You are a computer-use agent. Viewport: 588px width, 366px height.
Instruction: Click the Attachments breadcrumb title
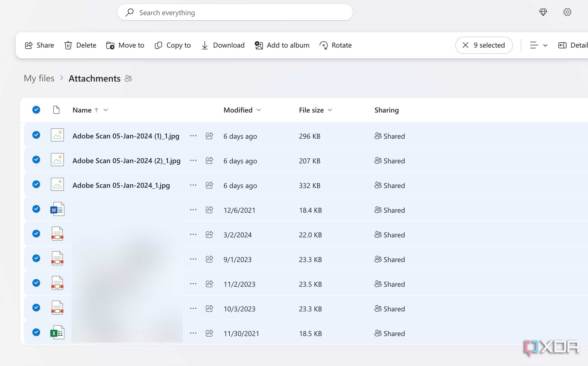click(95, 79)
